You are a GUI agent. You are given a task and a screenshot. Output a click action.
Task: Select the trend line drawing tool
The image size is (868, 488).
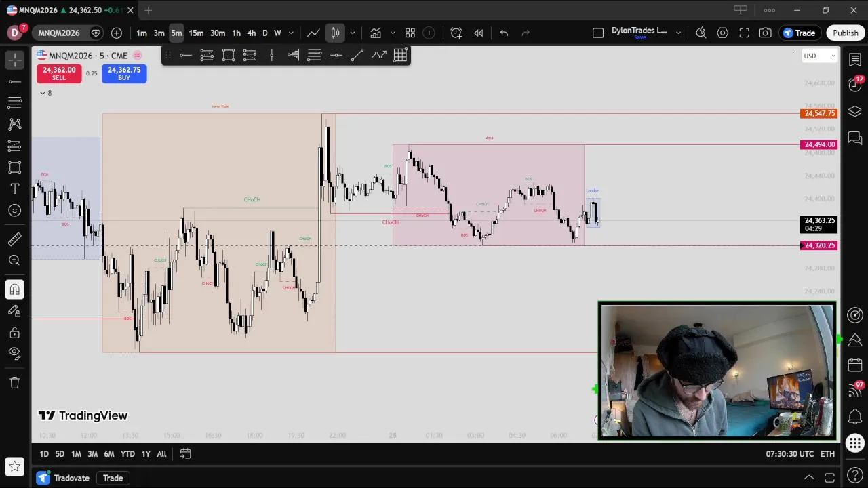[x=14, y=81]
